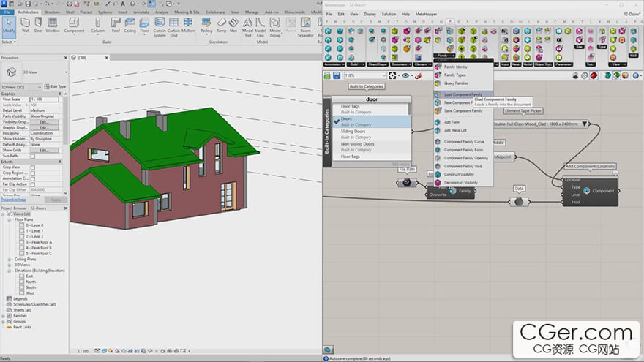Image resolution: width=644 pixels, height=362 pixels.
Task: Expand the Ceiling Plans tree node
Action: (9, 260)
